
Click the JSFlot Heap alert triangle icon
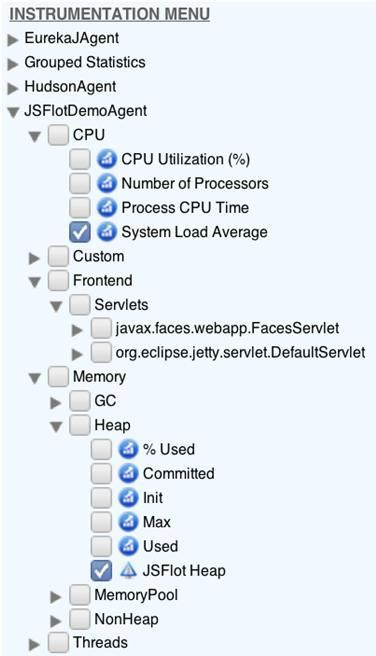click(x=128, y=571)
